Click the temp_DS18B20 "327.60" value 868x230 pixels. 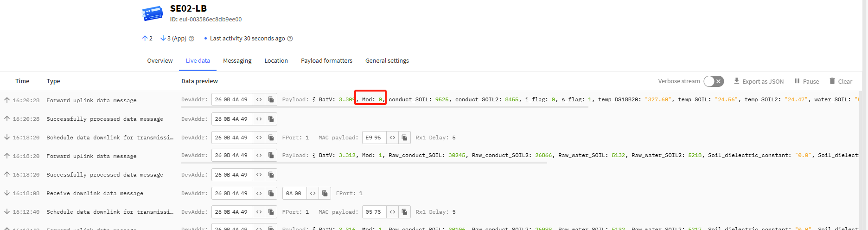pyautogui.click(x=658, y=99)
